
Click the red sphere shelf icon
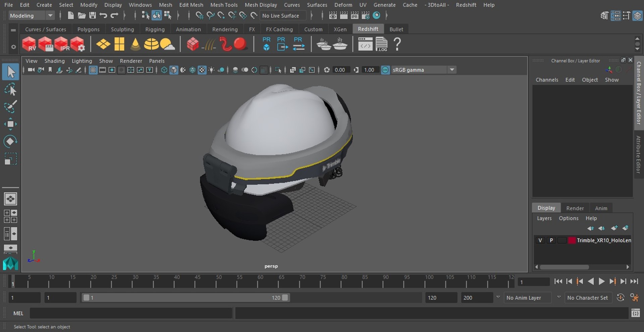click(240, 44)
